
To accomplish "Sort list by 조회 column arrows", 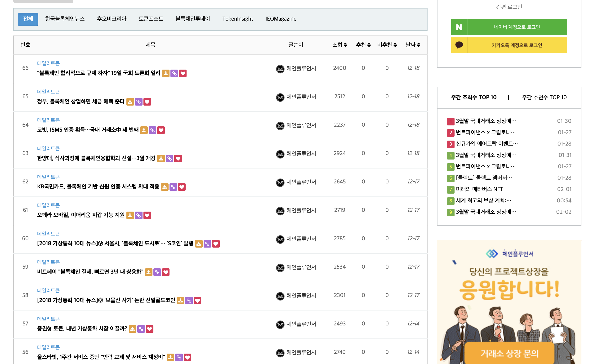I will pyautogui.click(x=345, y=45).
